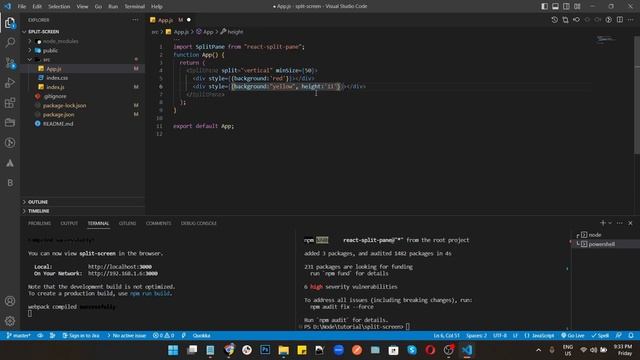640x360 pixels.
Task: Toggle Primary Side Bar layout icon
Action: tap(544, 6)
